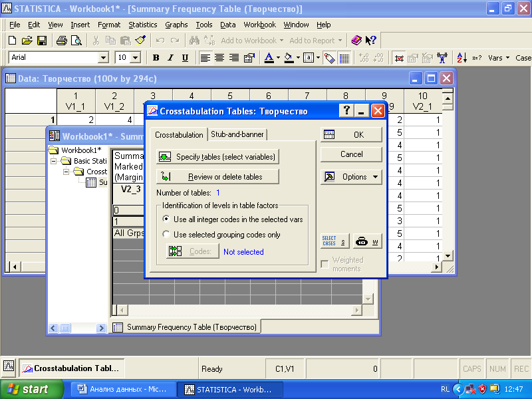Select Use selected grouping codes only

click(x=166, y=235)
